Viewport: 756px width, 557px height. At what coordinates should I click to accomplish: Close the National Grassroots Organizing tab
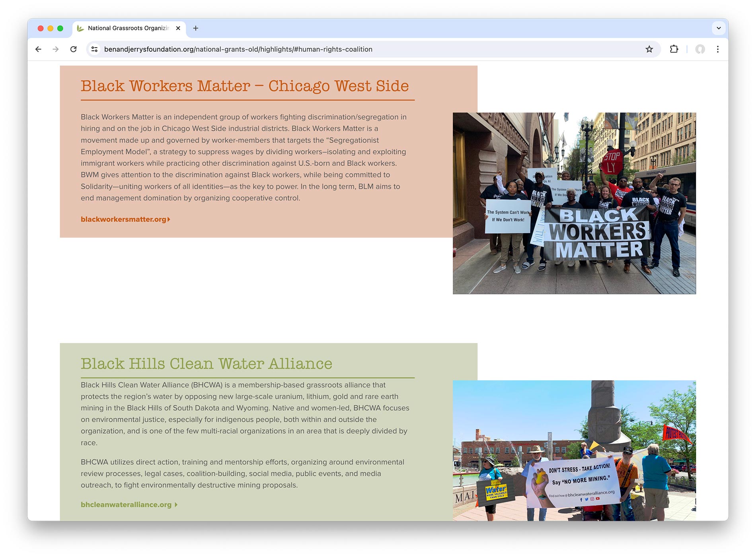pos(178,28)
